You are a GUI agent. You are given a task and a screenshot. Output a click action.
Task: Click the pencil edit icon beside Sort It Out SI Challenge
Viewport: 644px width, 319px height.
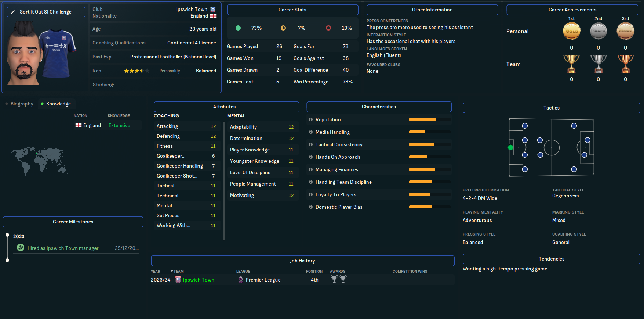13,12
